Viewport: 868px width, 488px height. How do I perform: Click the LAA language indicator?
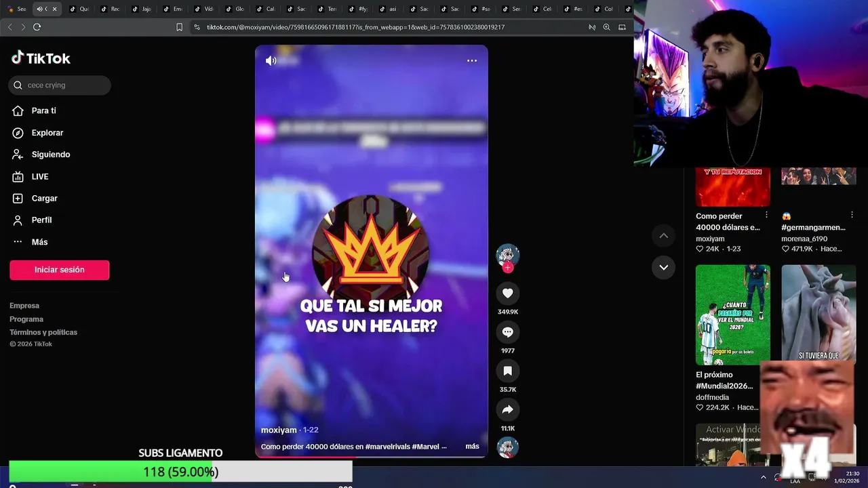pos(795,481)
